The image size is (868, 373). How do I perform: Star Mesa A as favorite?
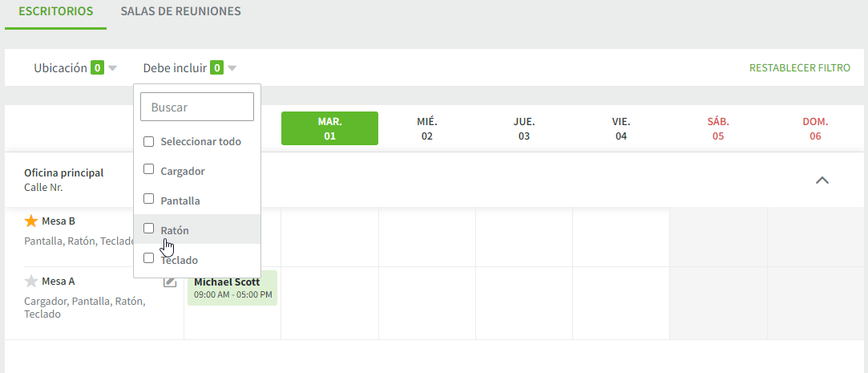[x=31, y=281]
